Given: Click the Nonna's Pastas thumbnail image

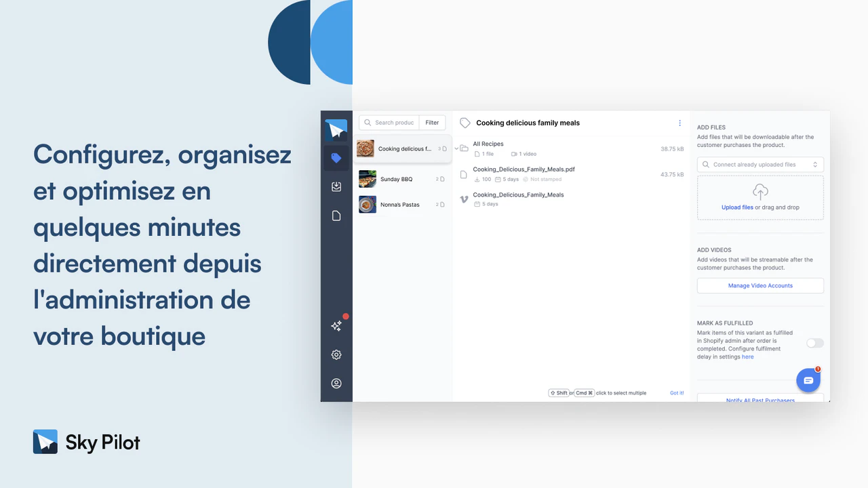Looking at the screenshot, I should click(x=368, y=205).
